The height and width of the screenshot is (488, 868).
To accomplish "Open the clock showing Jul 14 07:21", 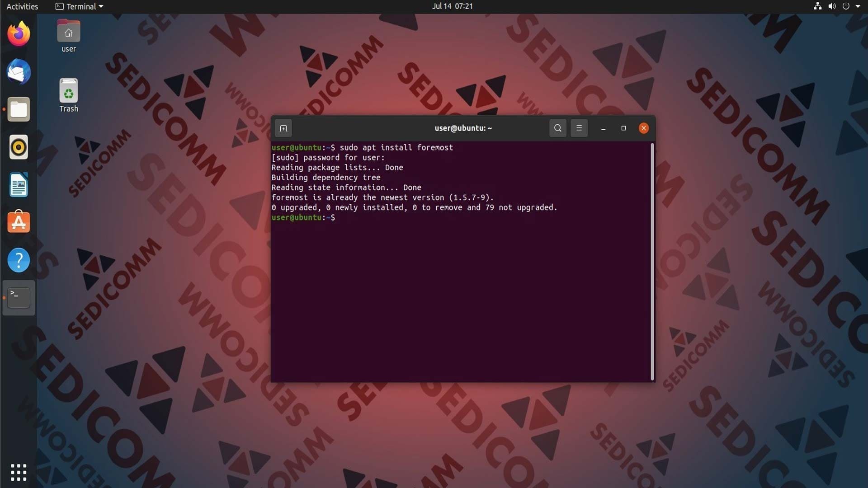I will [452, 6].
